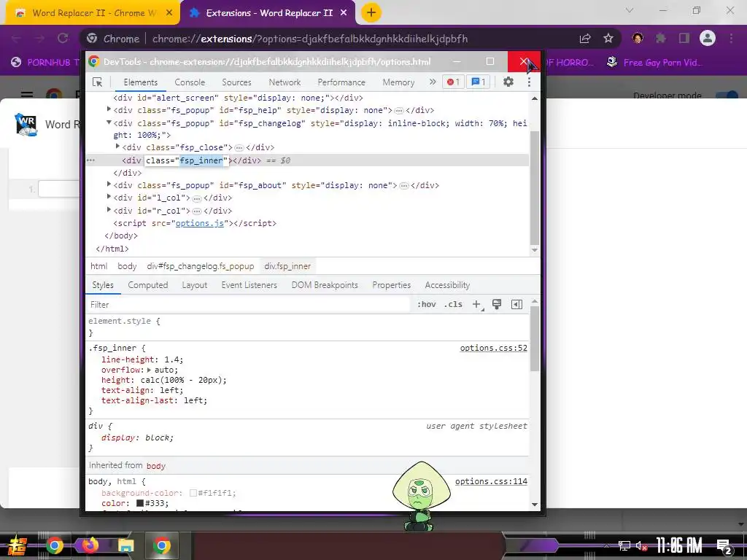Select the Elements tab

point(141,82)
